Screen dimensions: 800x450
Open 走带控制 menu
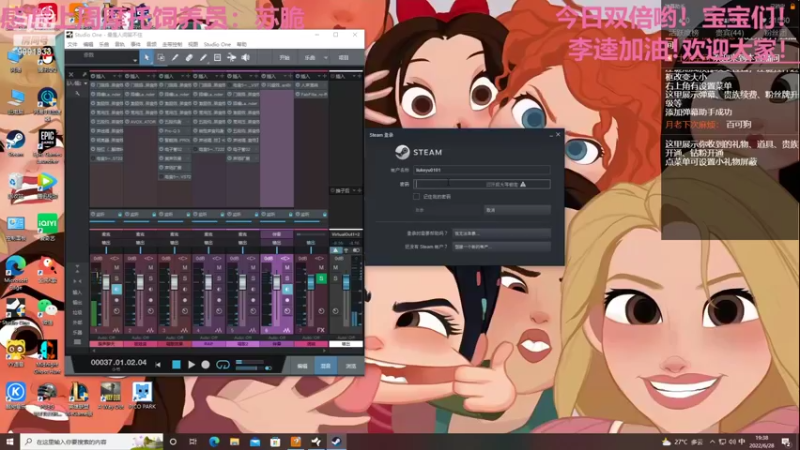tap(172, 44)
